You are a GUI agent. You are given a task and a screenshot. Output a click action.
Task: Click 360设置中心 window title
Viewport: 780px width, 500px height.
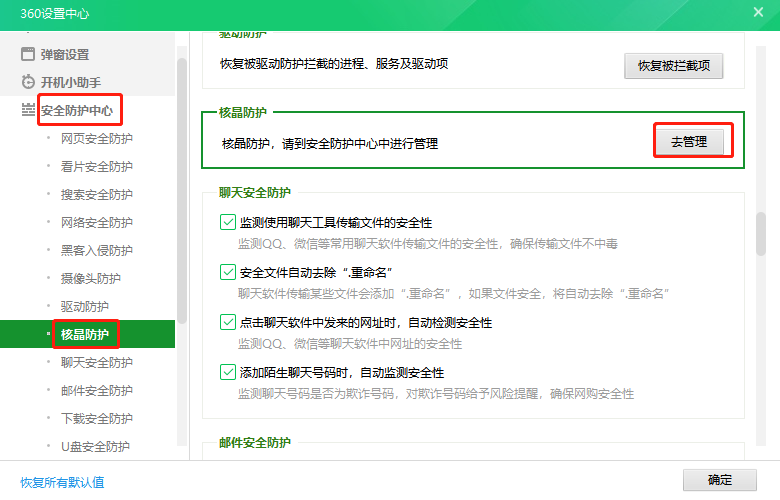tap(55, 13)
